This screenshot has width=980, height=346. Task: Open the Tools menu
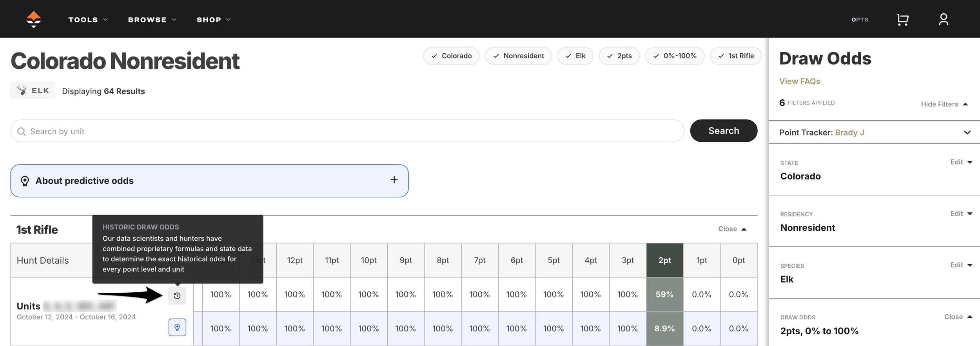[88, 20]
